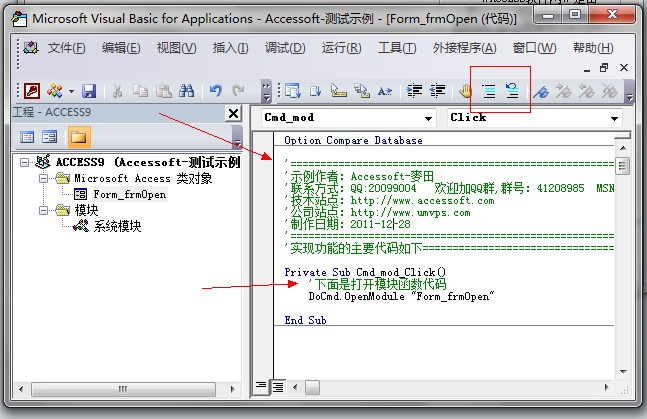Click the code window horizontal scroll-right arrow
Screen dimensions: 647x419
coord(606,387)
